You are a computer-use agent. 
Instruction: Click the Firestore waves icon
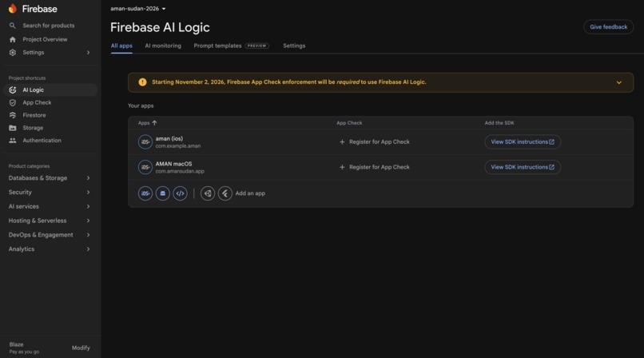pos(13,115)
